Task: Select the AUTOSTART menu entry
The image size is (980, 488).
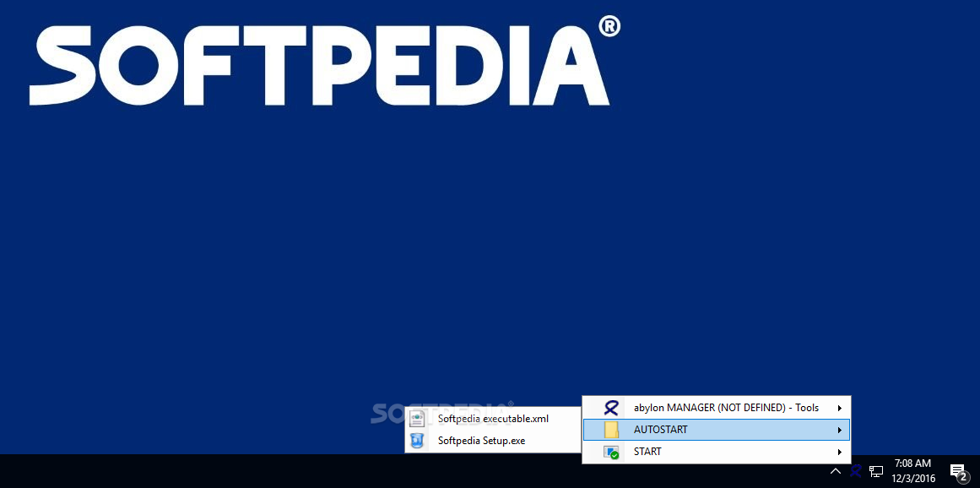Action: tap(717, 430)
